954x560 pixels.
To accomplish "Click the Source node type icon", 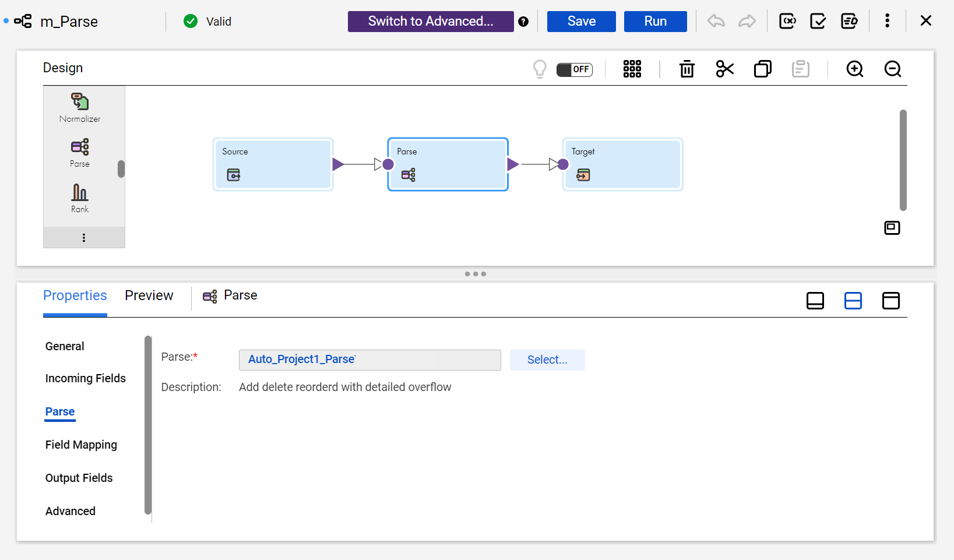I will pos(234,175).
